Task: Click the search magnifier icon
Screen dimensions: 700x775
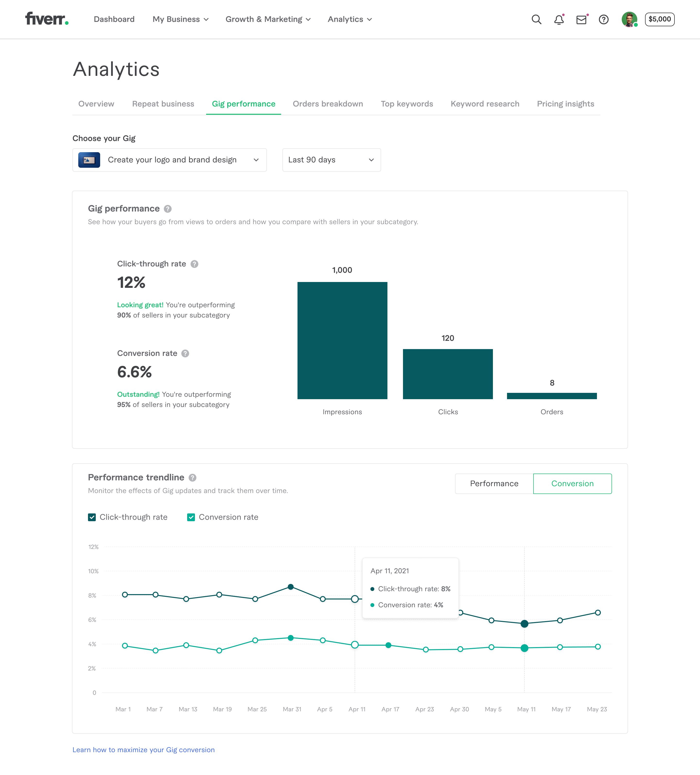Action: 536,19
